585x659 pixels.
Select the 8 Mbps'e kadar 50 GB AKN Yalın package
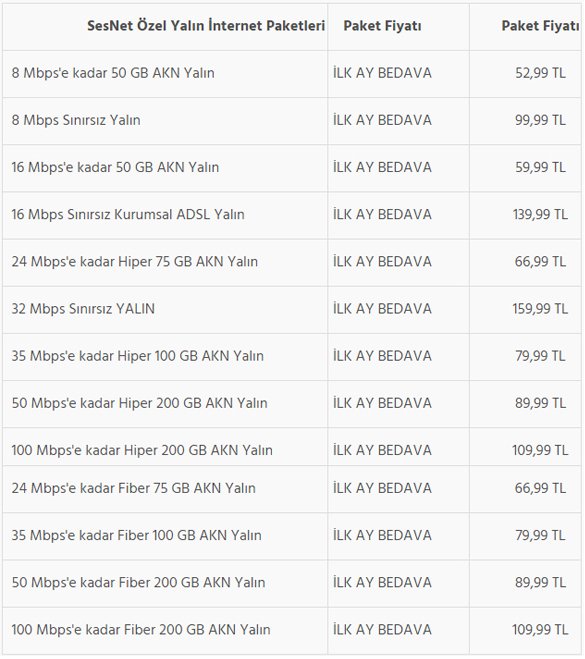pos(113,73)
